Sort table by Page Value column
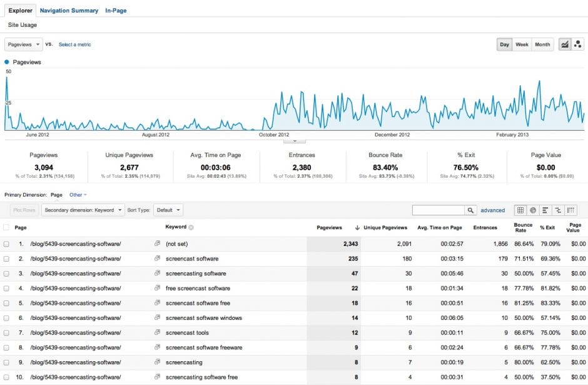 [x=575, y=227]
